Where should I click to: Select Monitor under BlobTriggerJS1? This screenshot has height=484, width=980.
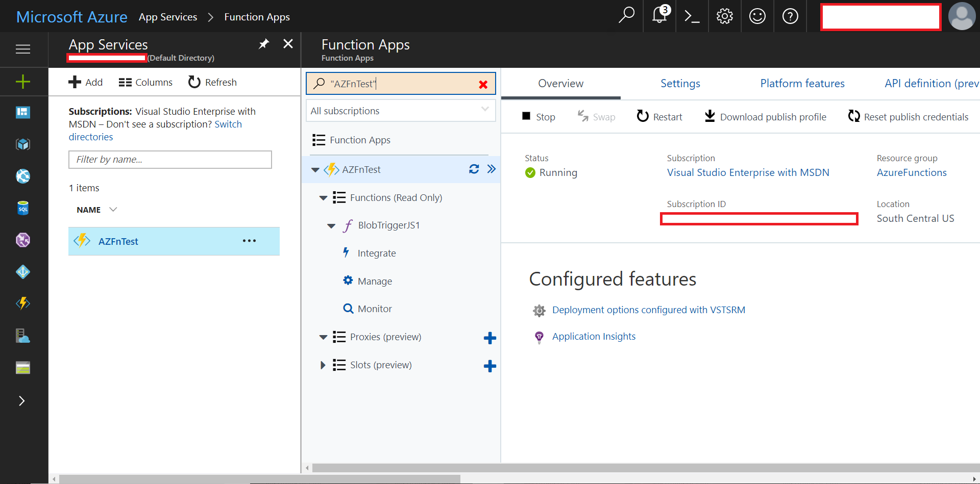point(375,309)
